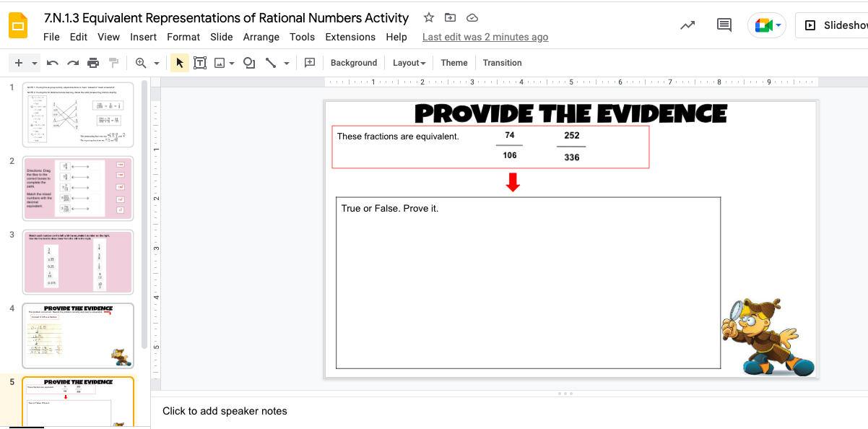Viewport: 868px width, 429px height.
Task: Print the presentation
Action: click(x=92, y=63)
